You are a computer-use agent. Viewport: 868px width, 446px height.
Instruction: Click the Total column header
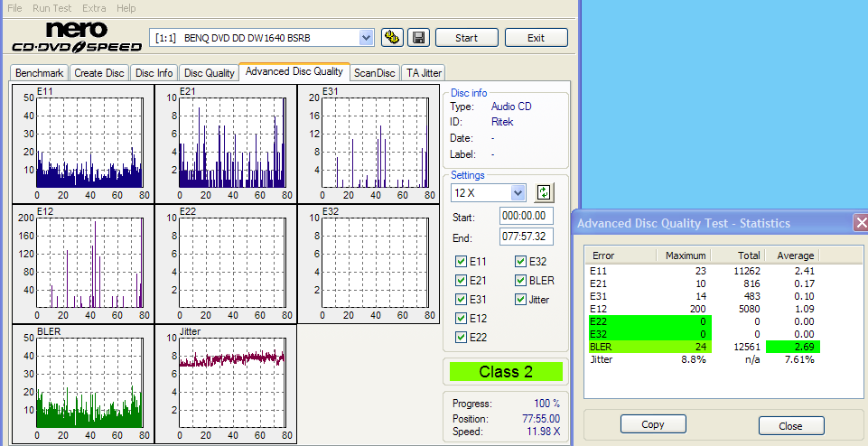coord(738,256)
